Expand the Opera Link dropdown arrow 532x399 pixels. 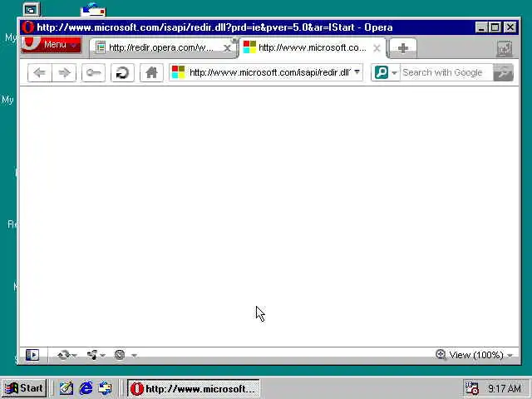pyautogui.click(x=74, y=355)
